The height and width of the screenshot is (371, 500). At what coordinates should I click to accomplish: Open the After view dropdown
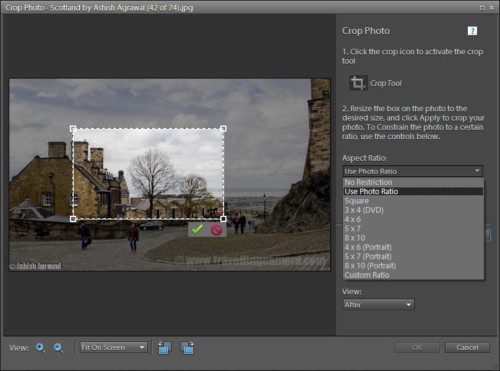point(378,305)
